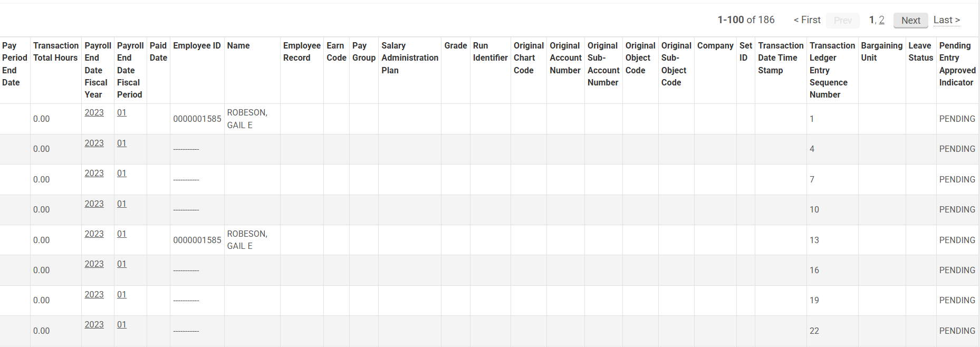Select 2023 link in sequence 16 row
Viewport: 980px width, 347px height.
coord(94,264)
